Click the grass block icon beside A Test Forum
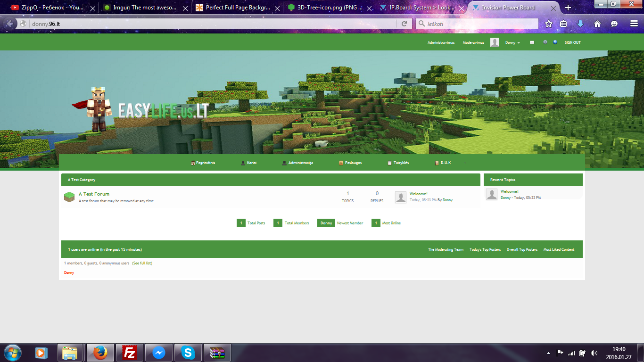644x362 pixels. (x=69, y=197)
